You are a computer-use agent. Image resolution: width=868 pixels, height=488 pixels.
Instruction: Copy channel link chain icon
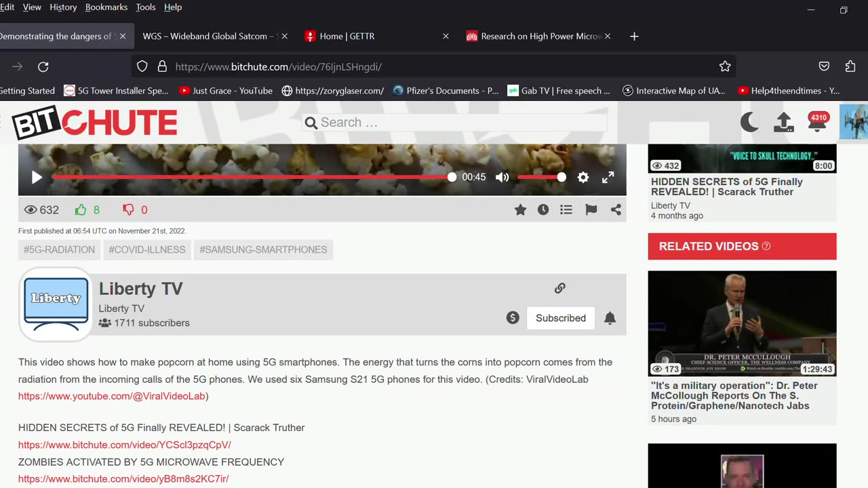[x=559, y=288]
